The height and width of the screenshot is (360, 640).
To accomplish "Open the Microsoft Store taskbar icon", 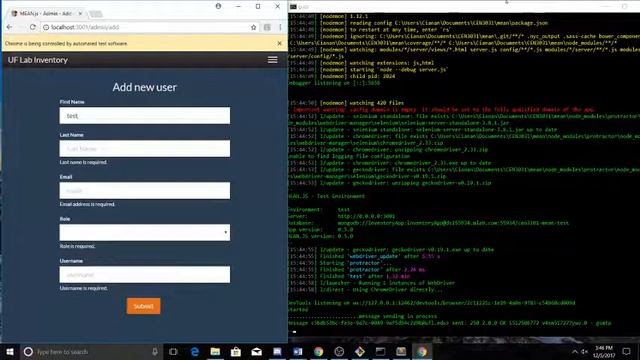I will point(236,351).
